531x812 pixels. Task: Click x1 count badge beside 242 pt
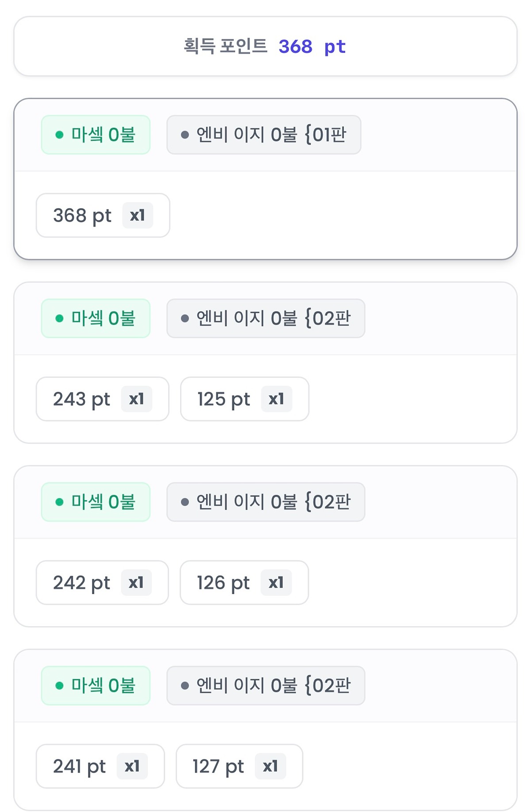(136, 583)
